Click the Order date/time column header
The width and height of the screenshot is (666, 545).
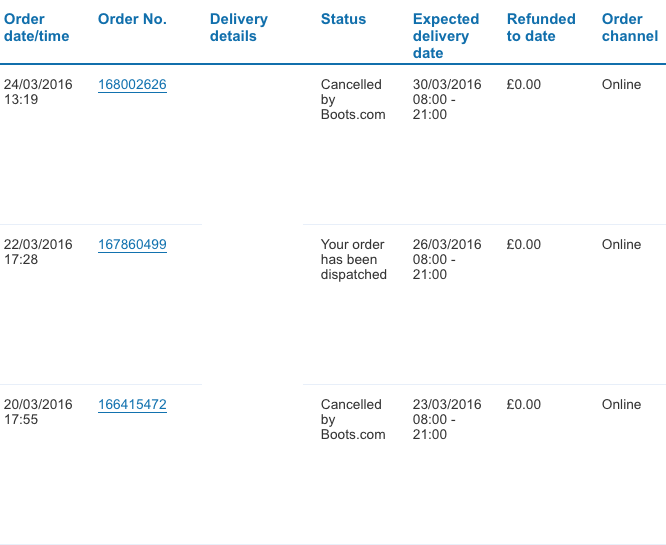pos(37,27)
